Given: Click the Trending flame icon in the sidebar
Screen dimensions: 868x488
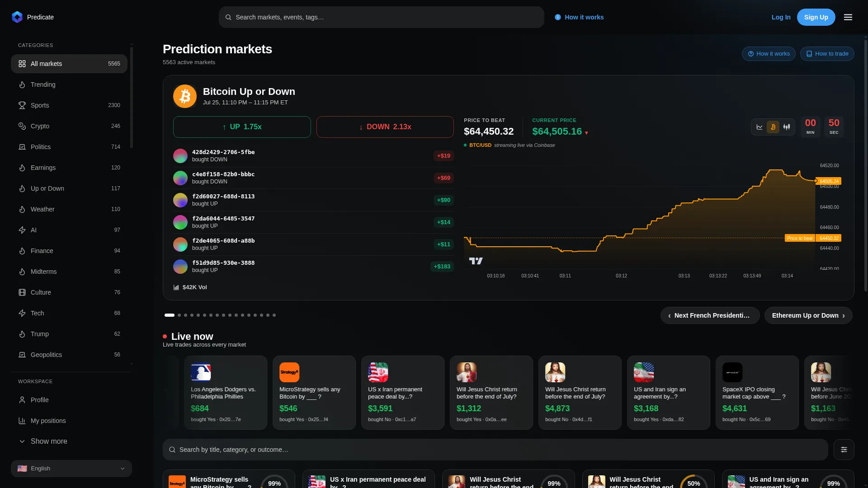Looking at the screenshot, I should pos(22,84).
